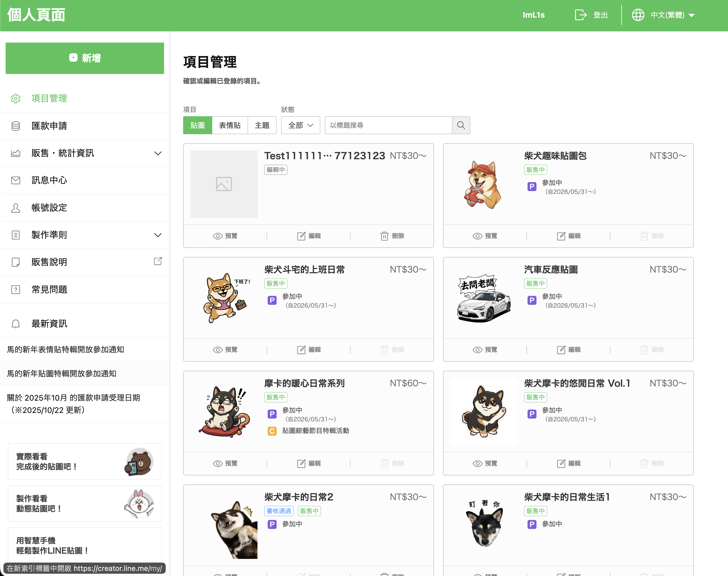Open 帳號設定 via the person icon
Image resolution: width=728 pixels, height=576 pixels.
(x=15, y=208)
